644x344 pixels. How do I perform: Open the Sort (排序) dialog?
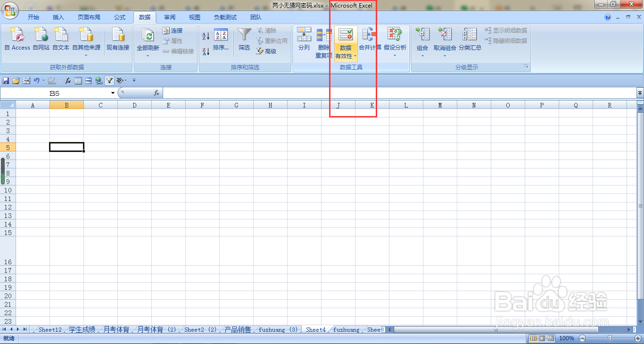[x=221, y=39]
